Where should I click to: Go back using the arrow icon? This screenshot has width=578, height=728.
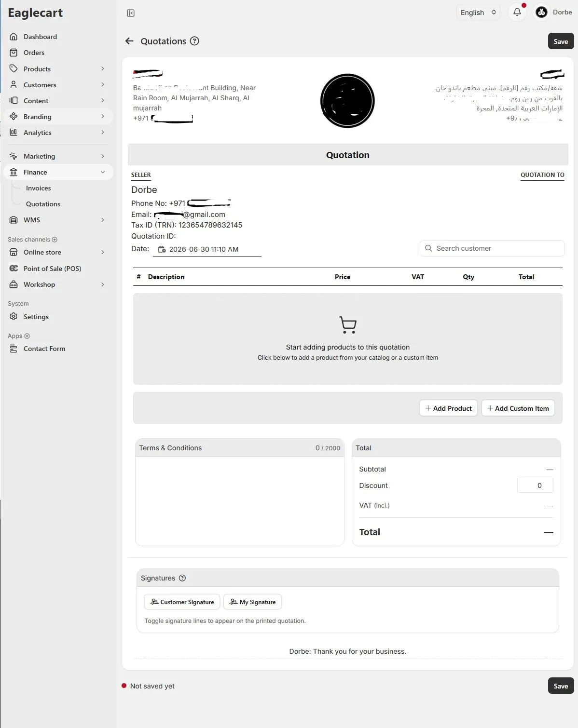point(129,41)
